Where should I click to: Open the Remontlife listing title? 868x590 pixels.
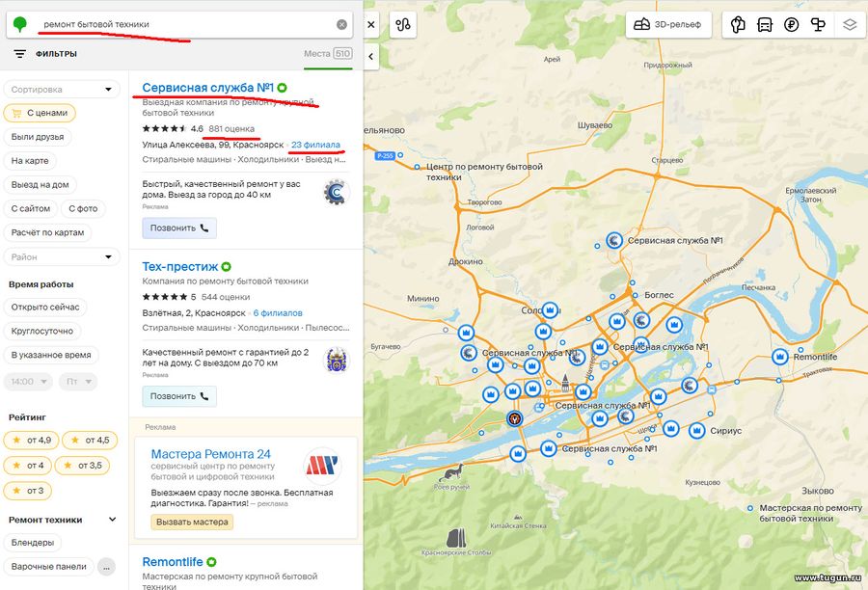[x=173, y=562]
